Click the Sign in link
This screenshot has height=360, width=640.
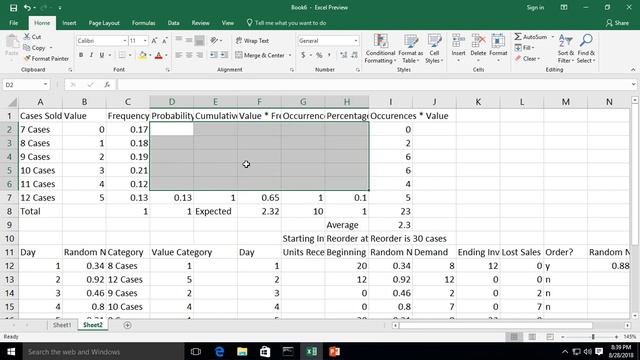click(x=535, y=8)
